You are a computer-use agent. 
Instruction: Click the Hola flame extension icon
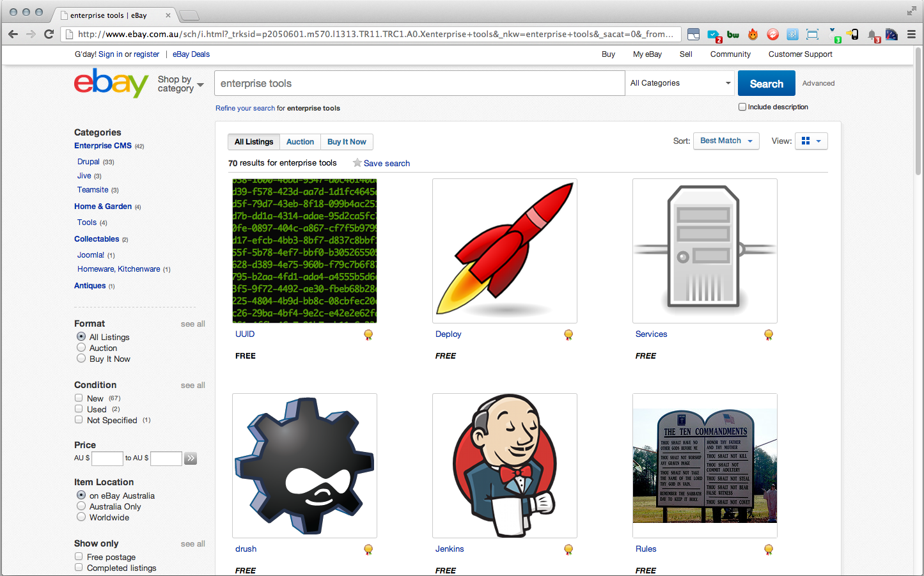point(753,35)
